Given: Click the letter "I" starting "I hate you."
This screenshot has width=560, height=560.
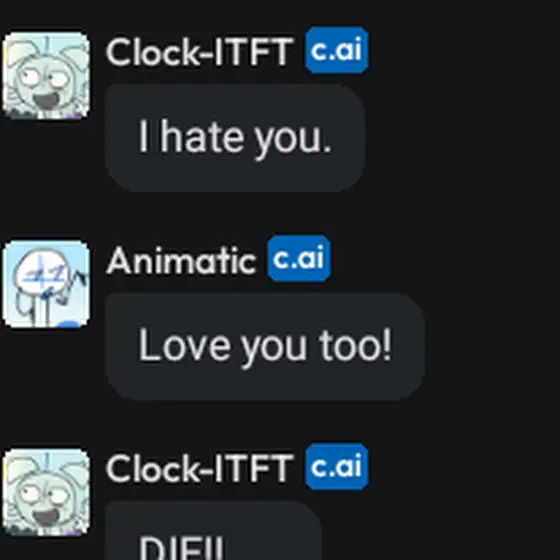Looking at the screenshot, I should point(143,136).
